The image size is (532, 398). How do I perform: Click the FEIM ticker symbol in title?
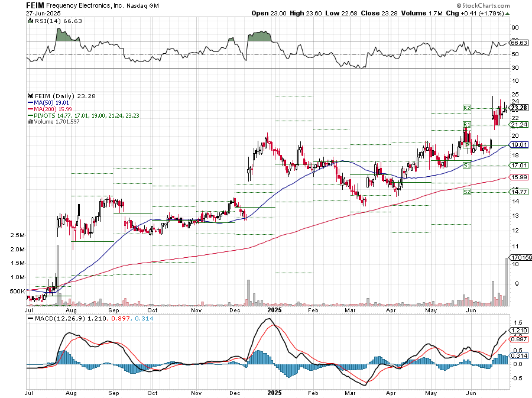[35, 5]
